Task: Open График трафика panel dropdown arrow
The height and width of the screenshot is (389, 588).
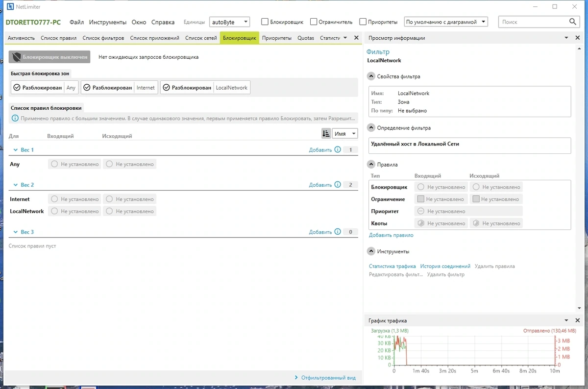Action: 566,320
